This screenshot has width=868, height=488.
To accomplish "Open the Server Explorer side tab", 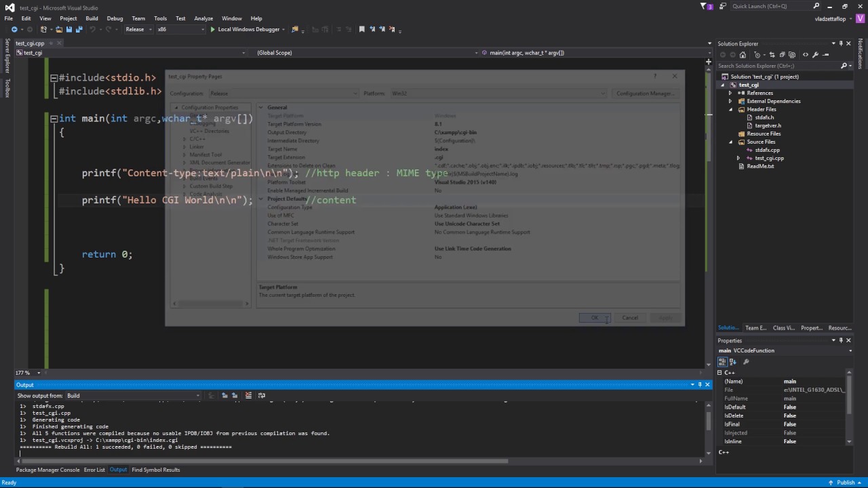I will [x=7, y=56].
